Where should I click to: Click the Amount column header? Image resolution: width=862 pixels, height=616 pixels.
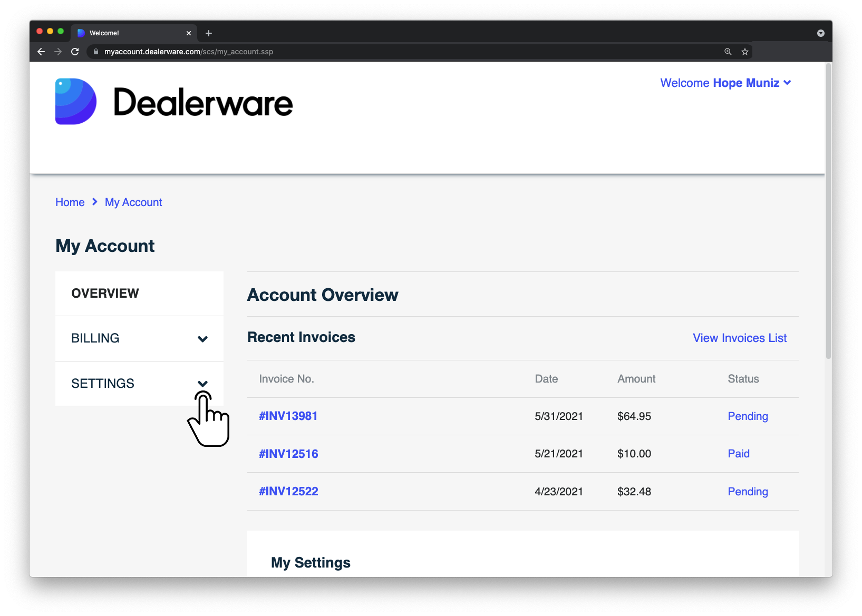636,379
